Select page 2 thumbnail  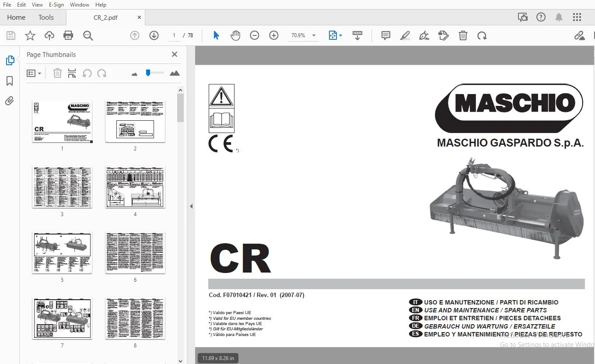tap(135, 121)
